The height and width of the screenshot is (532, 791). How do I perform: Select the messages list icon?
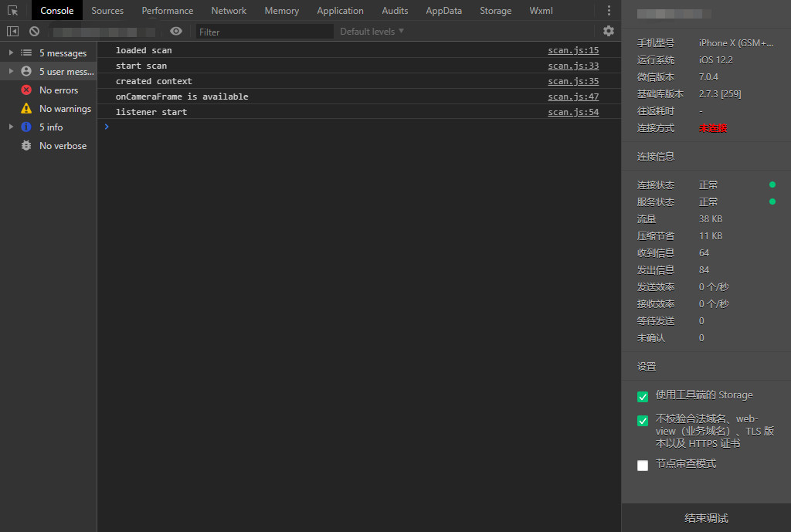[26, 53]
